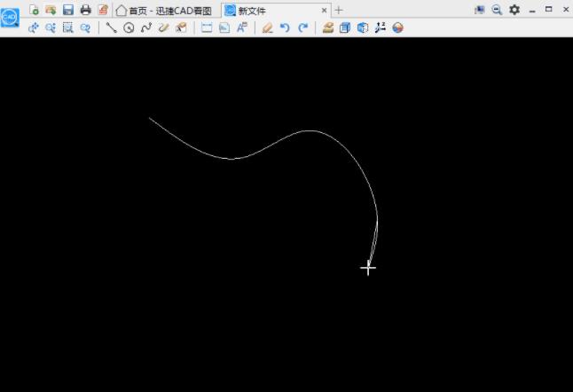
Task: Switch to the 首页 - 迅捷CAD看图 tab
Action: tap(164, 11)
